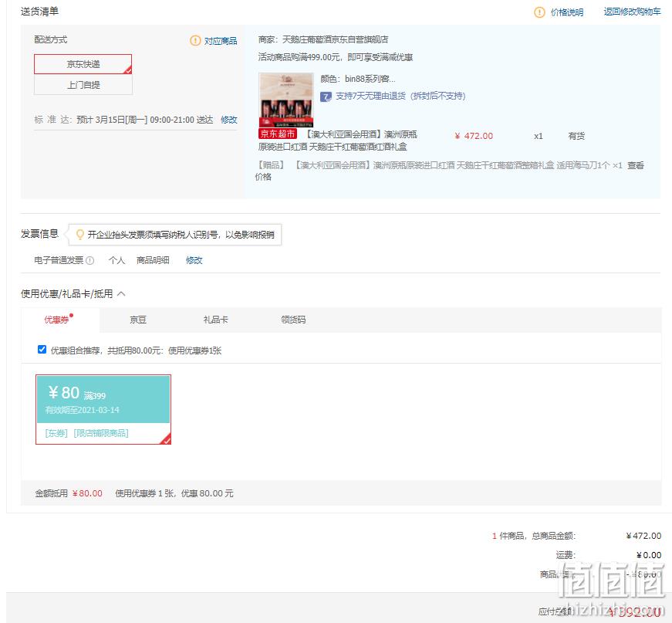Click 对应商品 link

(221, 41)
